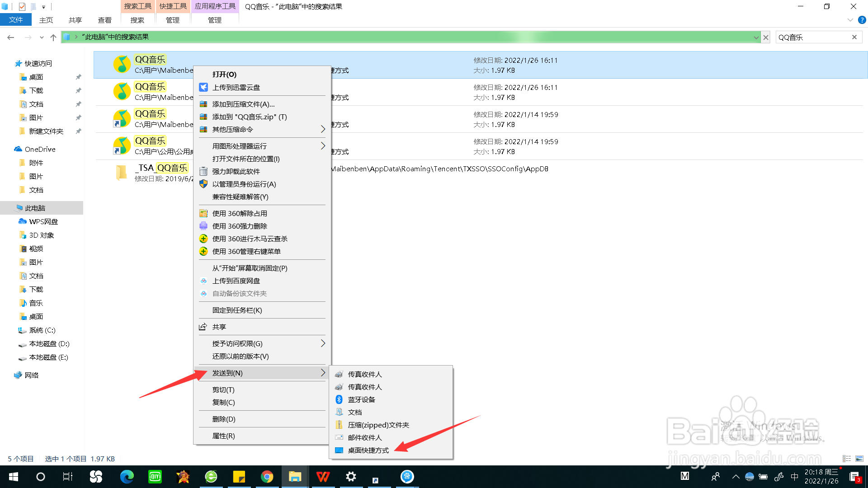Expand the ribbon chevron
The width and height of the screenshot is (868, 488).
click(x=850, y=20)
